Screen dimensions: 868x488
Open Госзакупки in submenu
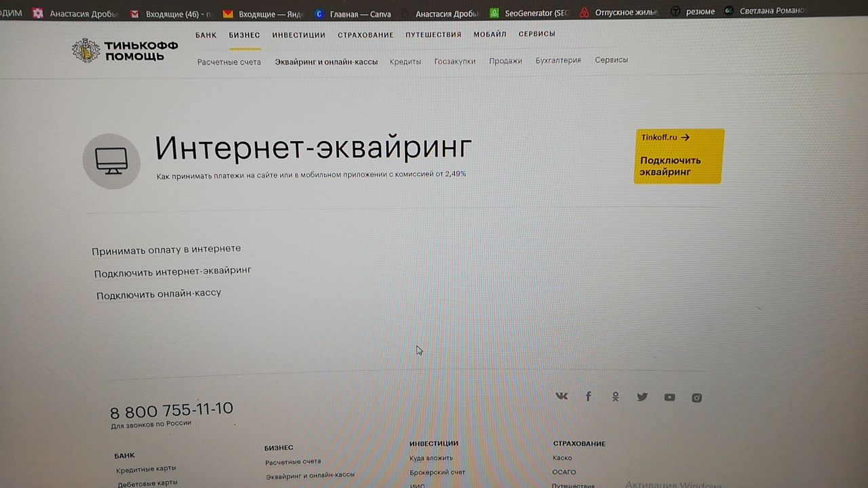(x=455, y=61)
